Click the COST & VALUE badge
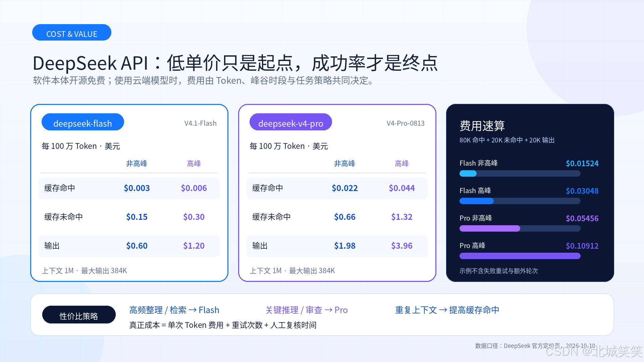The image size is (644, 362). (72, 33)
